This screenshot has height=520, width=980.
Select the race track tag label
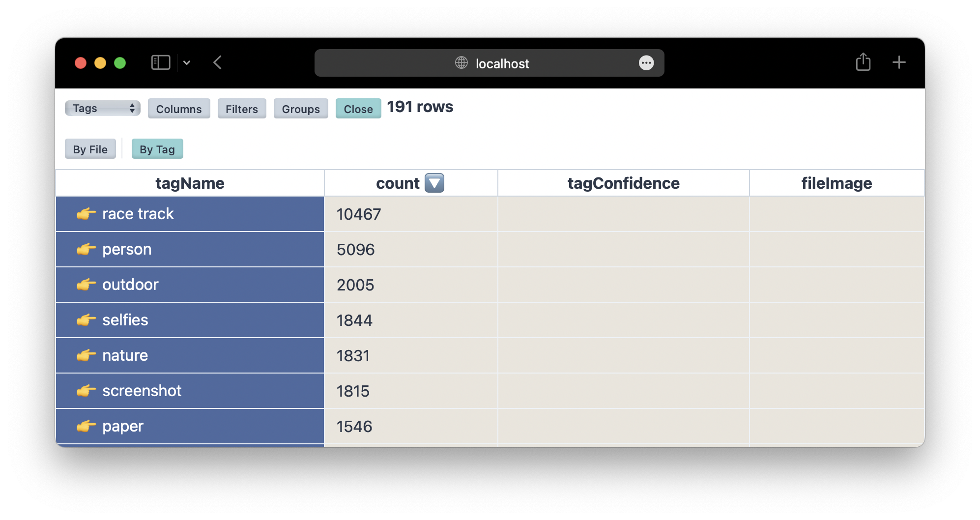coord(138,214)
